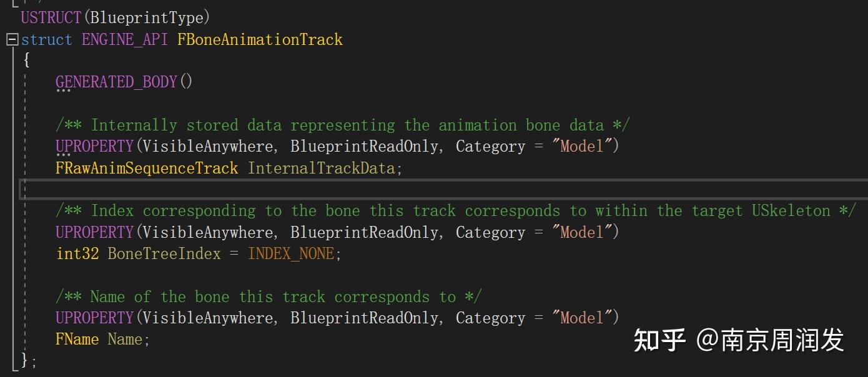
Task: Click the struct keyword
Action: pyautogui.click(x=47, y=40)
